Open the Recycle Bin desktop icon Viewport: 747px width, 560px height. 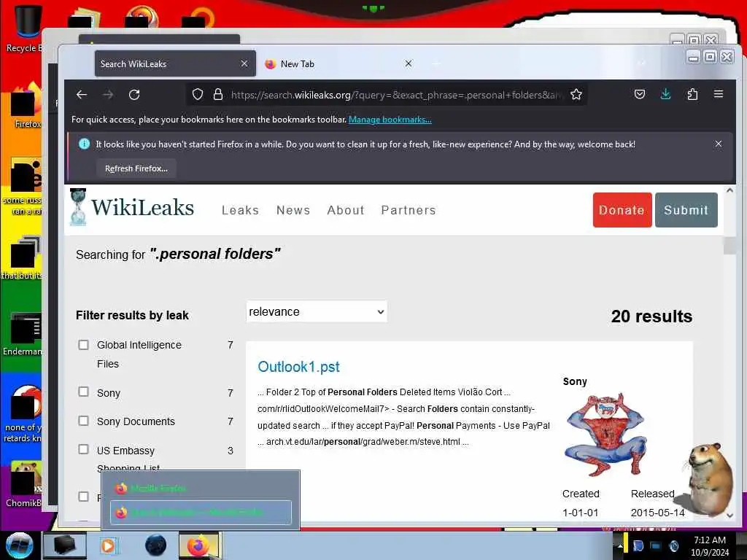click(27, 28)
